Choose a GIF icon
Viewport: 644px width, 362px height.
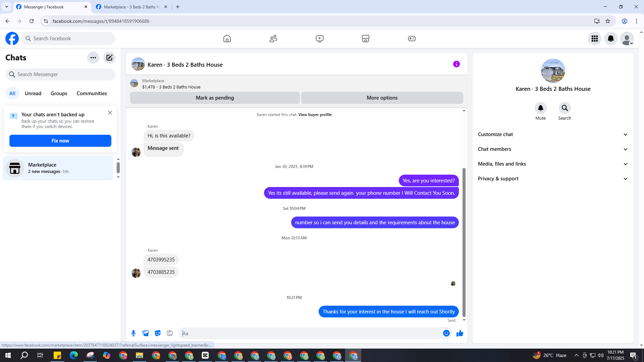click(x=170, y=333)
